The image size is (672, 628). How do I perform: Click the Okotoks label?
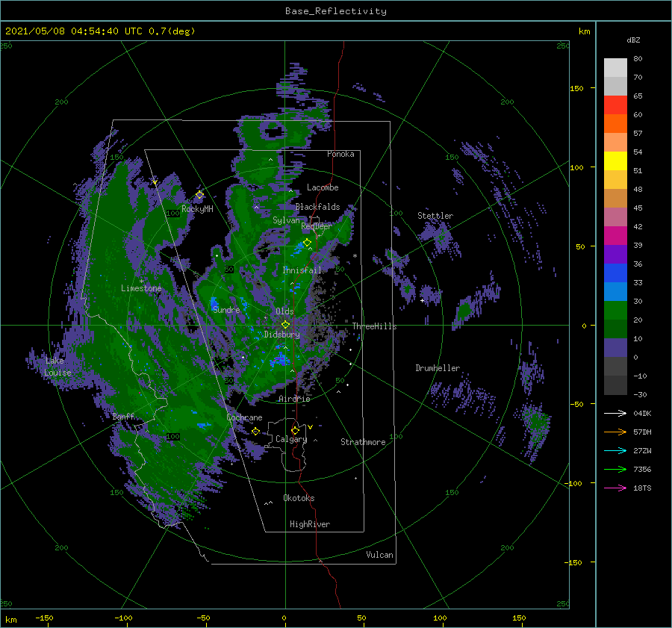299,498
